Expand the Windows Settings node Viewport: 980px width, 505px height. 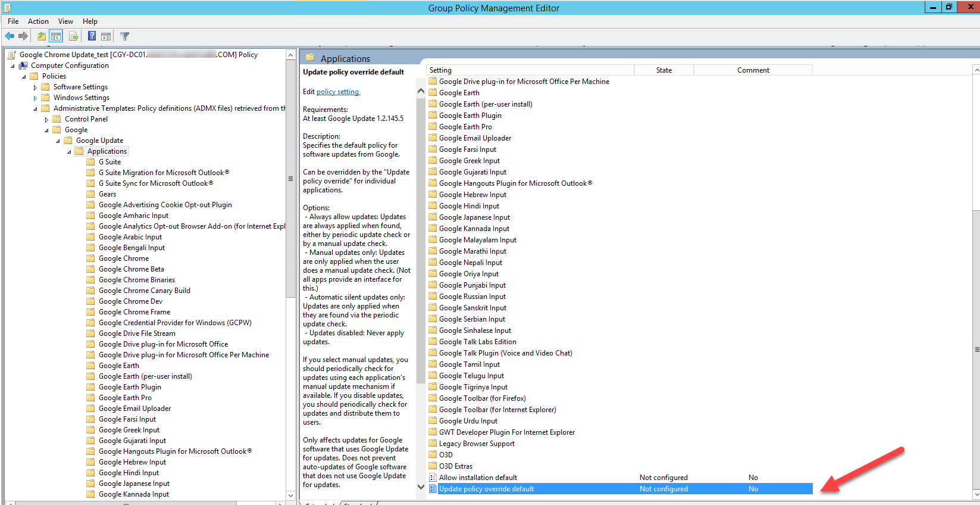35,98
